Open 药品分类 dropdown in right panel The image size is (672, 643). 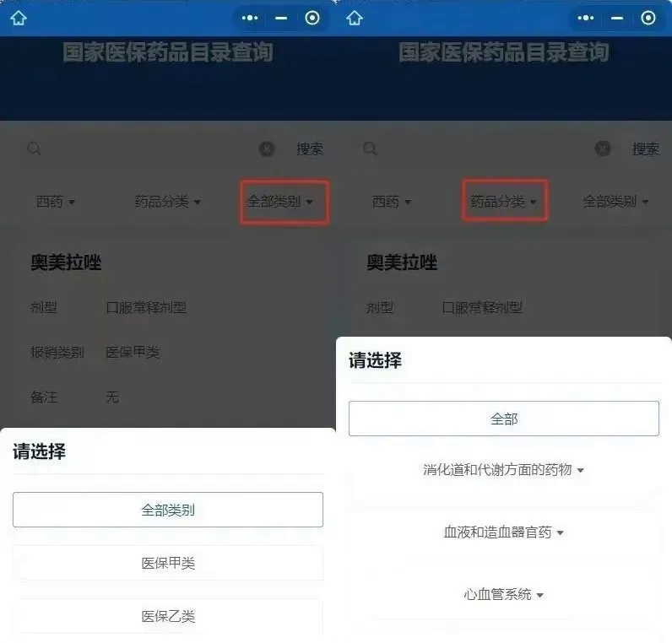point(503,202)
